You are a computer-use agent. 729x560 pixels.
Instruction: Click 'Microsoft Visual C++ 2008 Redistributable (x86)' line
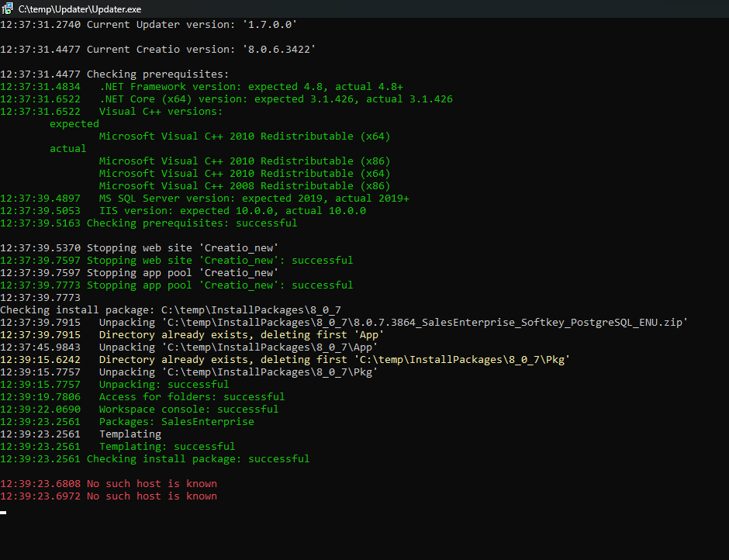[x=244, y=186]
